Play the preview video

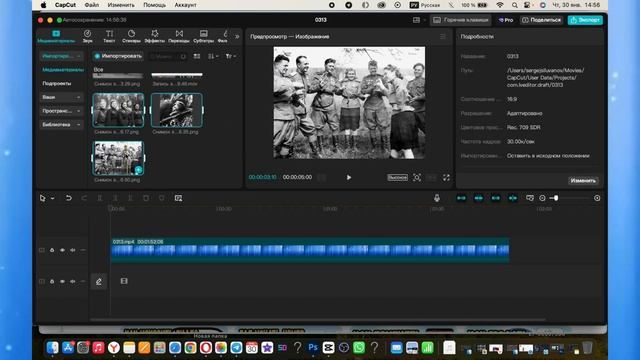click(x=349, y=178)
